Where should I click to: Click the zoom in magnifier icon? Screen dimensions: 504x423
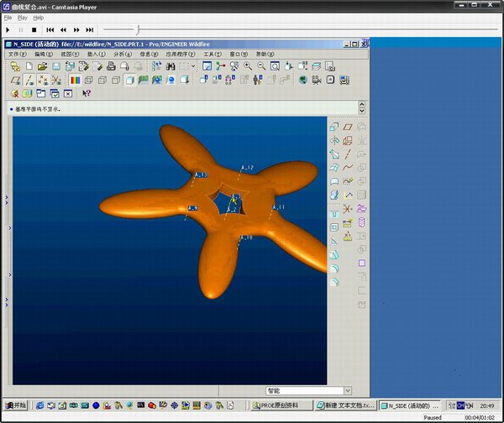(x=247, y=66)
